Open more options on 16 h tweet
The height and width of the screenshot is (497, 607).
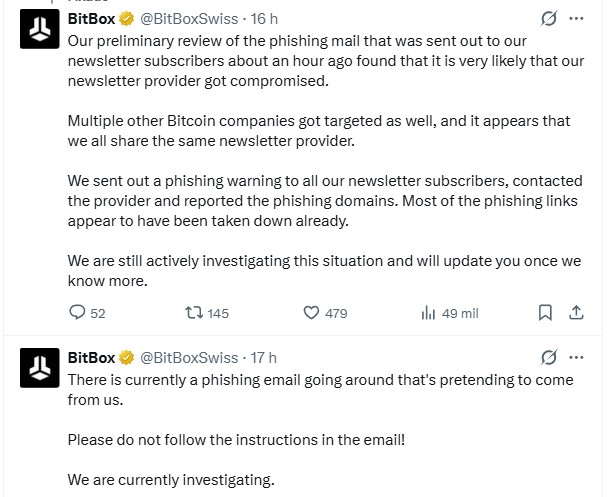click(x=576, y=18)
